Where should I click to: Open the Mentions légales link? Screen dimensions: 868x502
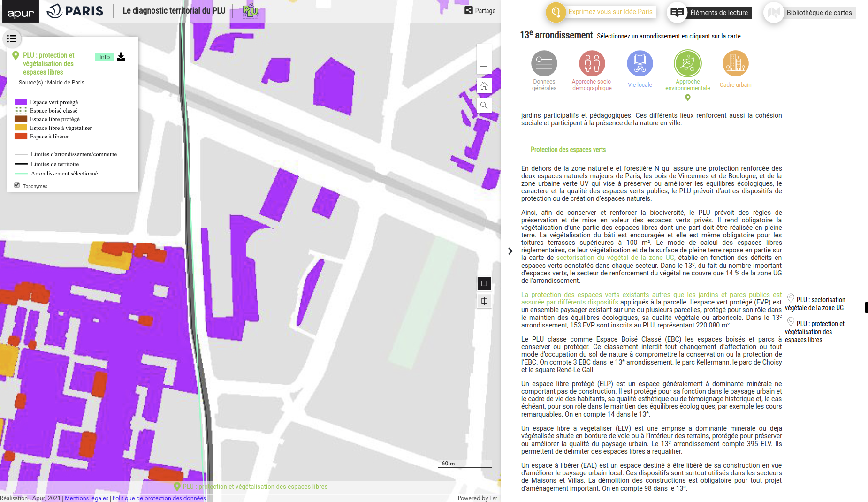[x=86, y=498]
